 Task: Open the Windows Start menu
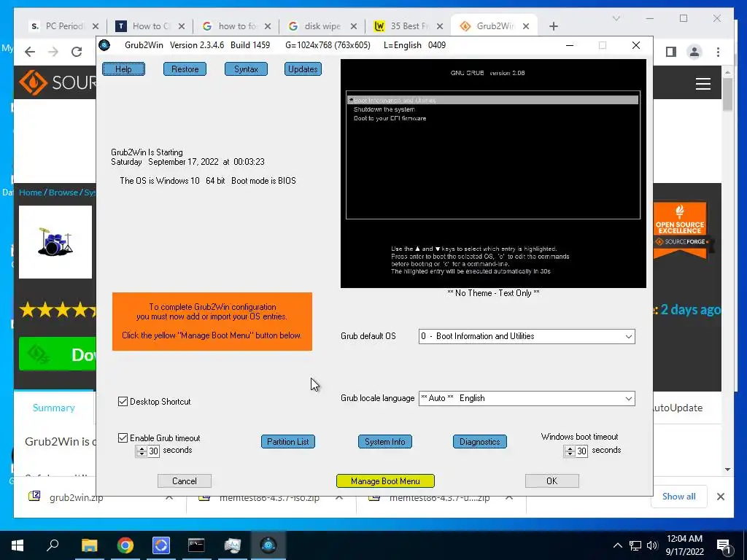(18, 545)
